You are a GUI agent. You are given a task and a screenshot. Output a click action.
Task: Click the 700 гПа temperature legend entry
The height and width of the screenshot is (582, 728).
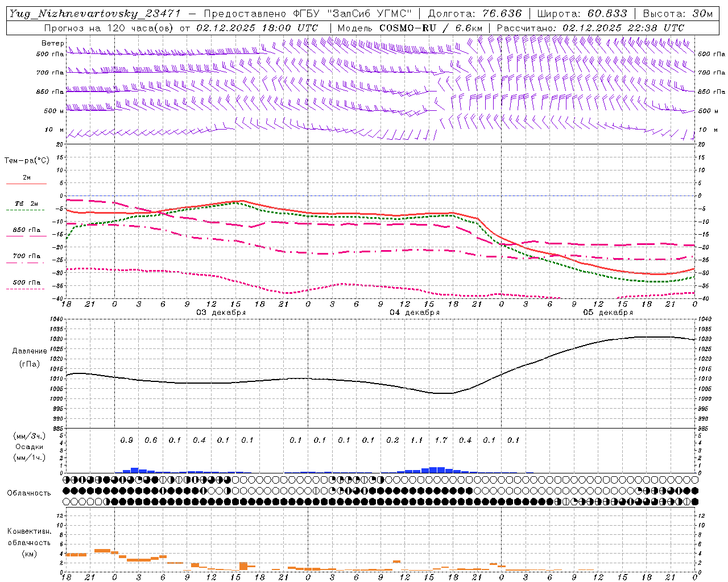tap(26, 256)
